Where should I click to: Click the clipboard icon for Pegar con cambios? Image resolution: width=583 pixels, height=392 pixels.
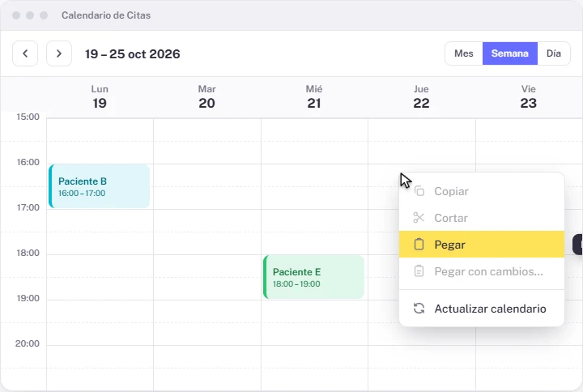pyautogui.click(x=419, y=271)
